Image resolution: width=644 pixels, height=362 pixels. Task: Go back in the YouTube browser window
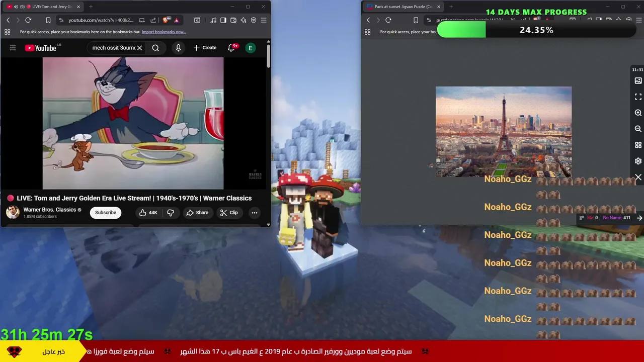pos(8,20)
